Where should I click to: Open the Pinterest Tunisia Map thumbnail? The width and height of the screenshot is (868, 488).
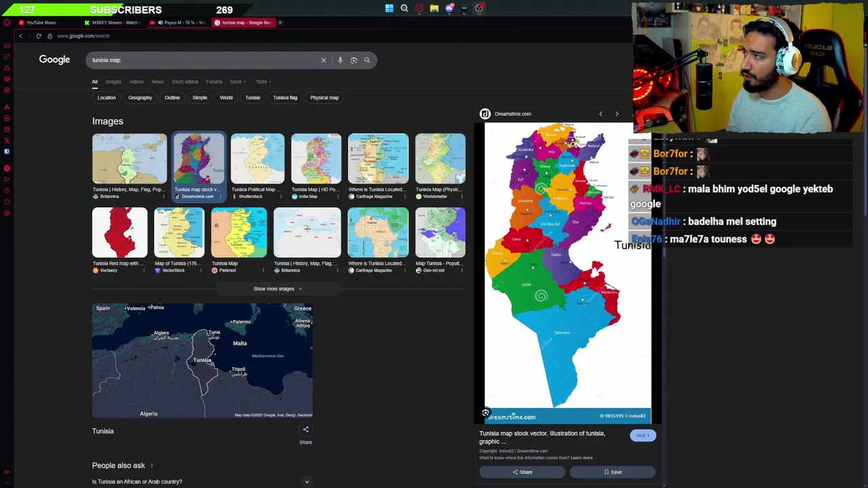[239, 232]
